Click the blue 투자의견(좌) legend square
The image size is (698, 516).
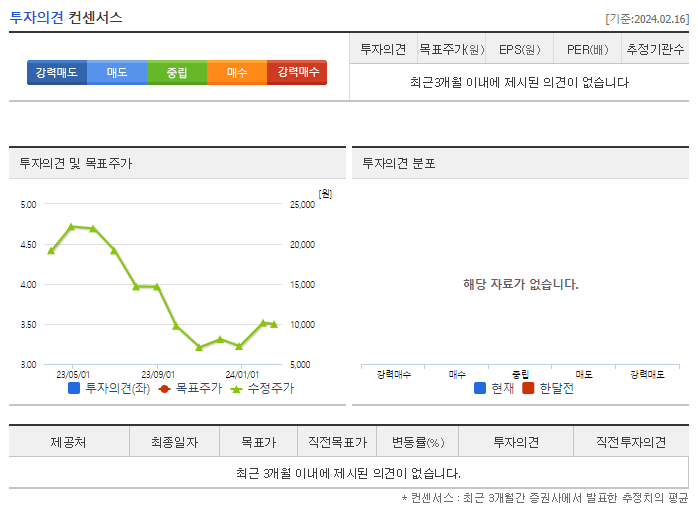point(74,388)
